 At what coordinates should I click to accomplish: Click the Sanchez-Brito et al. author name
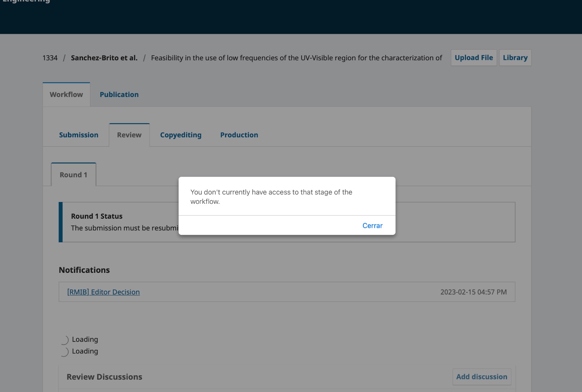(x=104, y=58)
